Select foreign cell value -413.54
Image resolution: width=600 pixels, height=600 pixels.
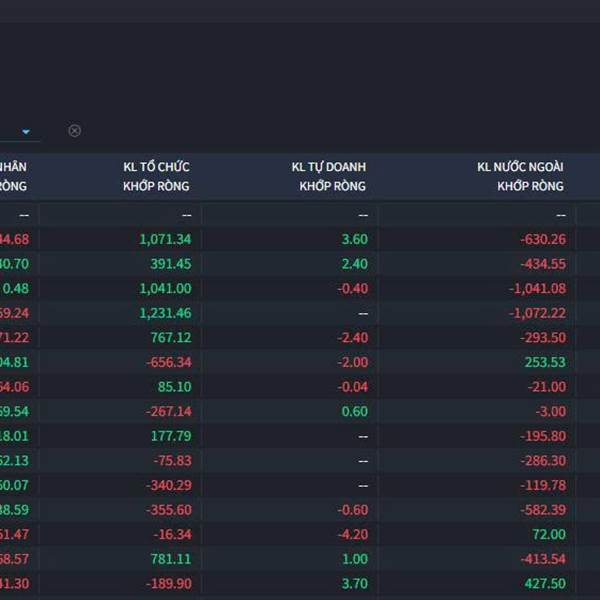[x=543, y=559]
